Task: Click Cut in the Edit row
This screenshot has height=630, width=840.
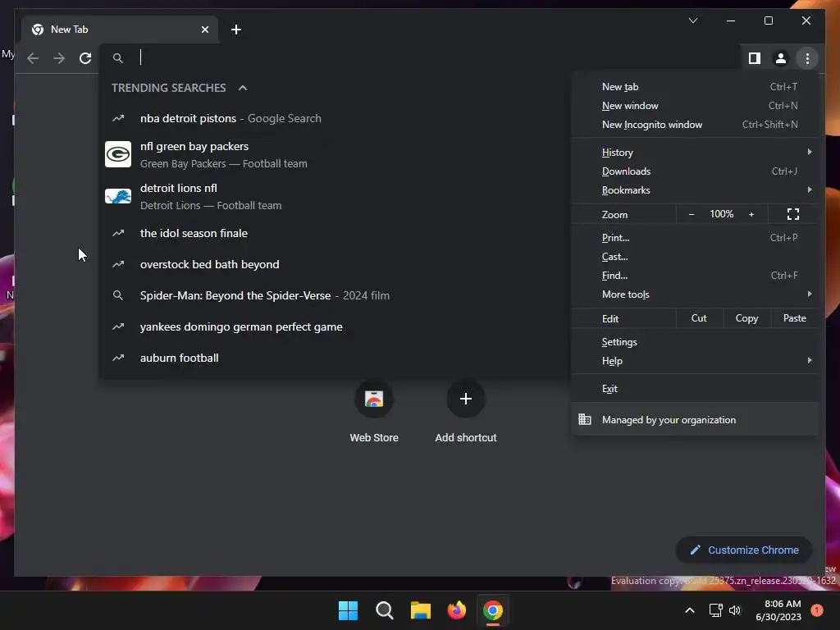Action: [x=699, y=318]
